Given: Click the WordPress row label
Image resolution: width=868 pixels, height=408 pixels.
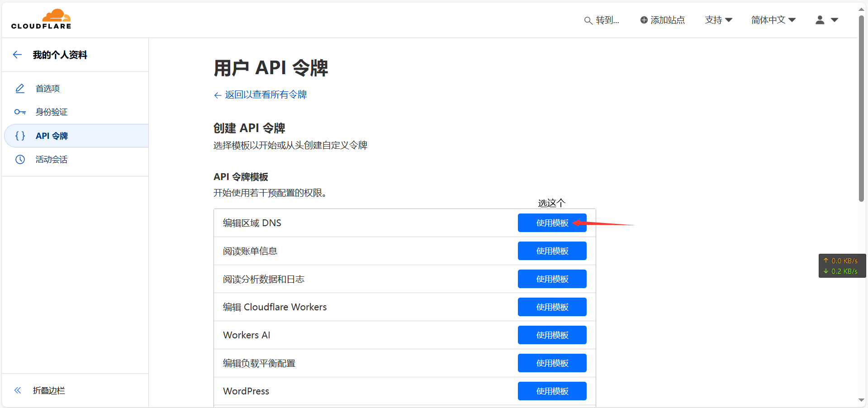Looking at the screenshot, I should pos(246,391).
